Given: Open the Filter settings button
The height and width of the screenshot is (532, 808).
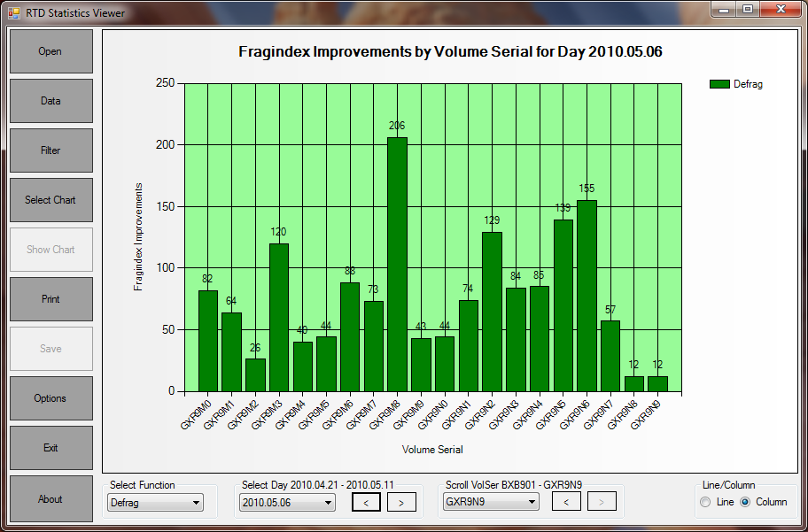Looking at the screenshot, I should coord(50,150).
